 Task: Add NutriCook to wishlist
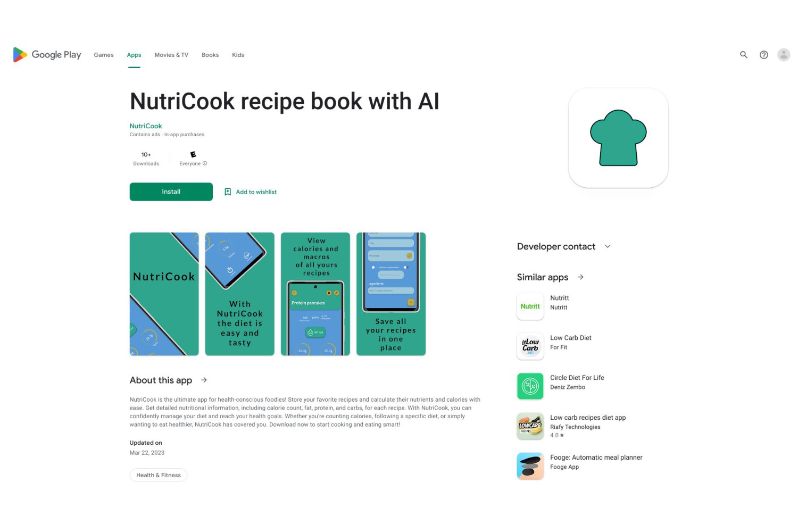click(251, 192)
